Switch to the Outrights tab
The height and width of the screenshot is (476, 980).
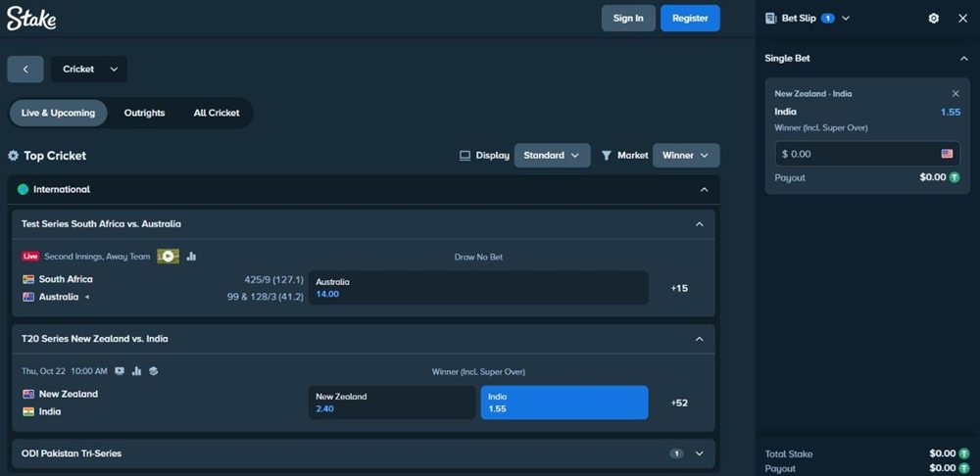[144, 113]
